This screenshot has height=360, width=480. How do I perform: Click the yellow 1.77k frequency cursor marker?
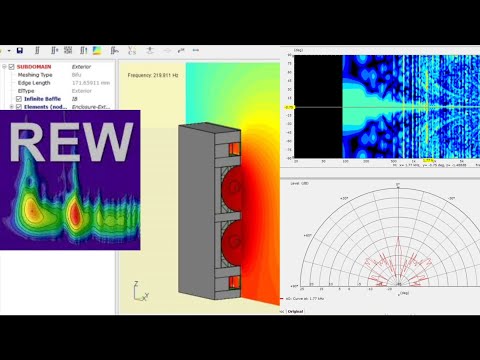(427, 161)
